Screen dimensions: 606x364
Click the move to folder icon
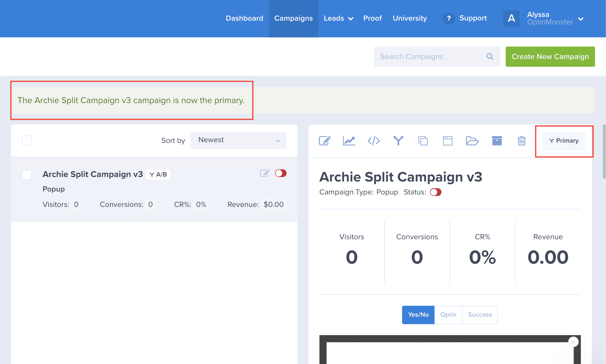pos(472,141)
